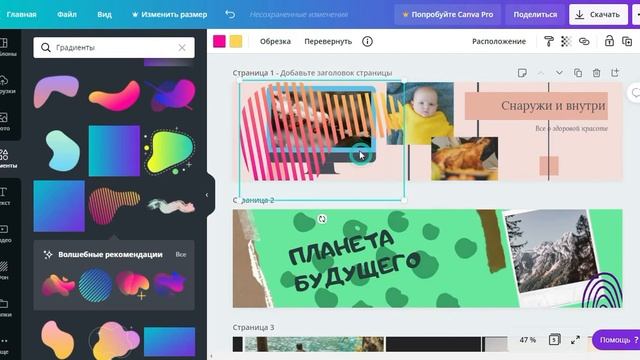Select the pastel brush stroke element
The height and width of the screenshot is (360, 640).
(171, 206)
